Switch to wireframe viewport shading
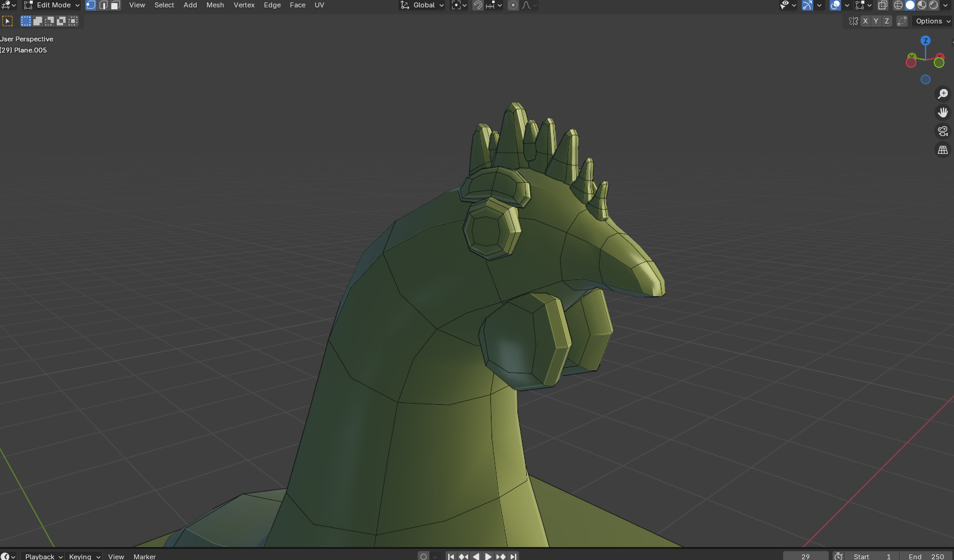Image resolution: width=954 pixels, height=560 pixels. [898, 5]
